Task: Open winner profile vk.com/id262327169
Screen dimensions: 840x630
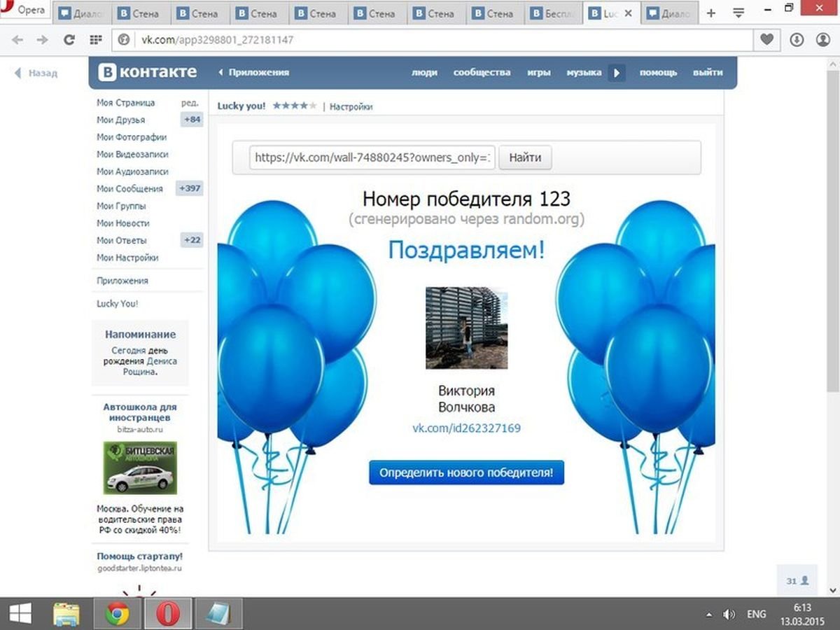Action: coord(466,428)
